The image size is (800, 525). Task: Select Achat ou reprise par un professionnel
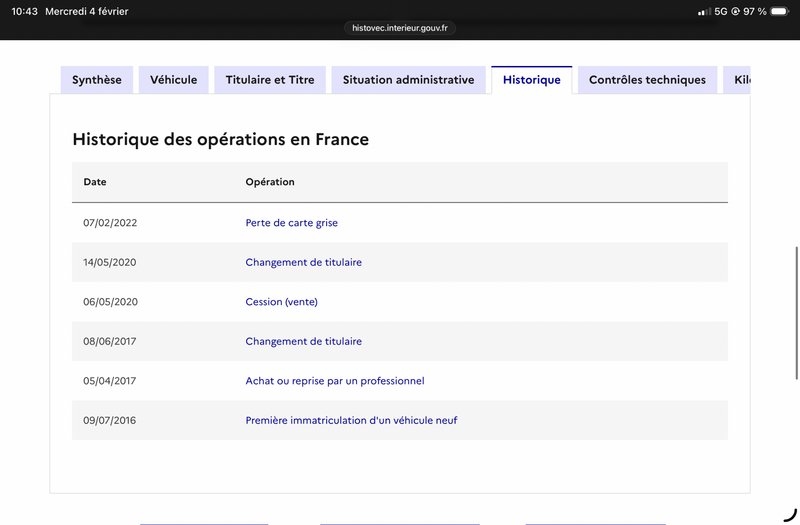coord(335,381)
